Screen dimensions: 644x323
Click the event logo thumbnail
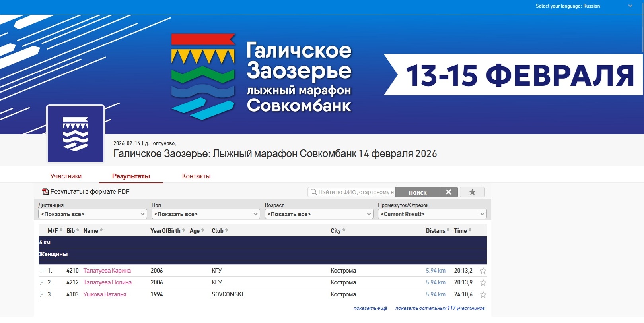76,134
